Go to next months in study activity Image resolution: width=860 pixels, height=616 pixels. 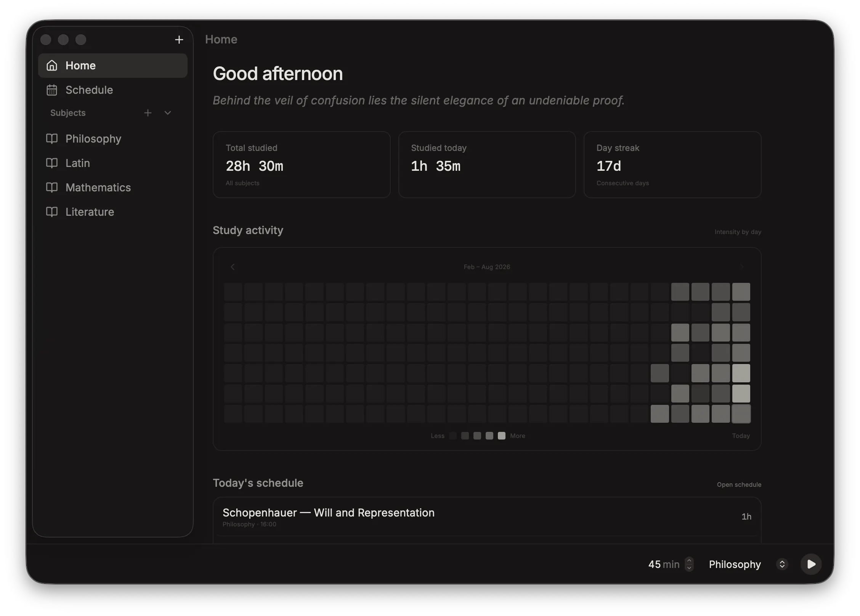pos(742,267)
